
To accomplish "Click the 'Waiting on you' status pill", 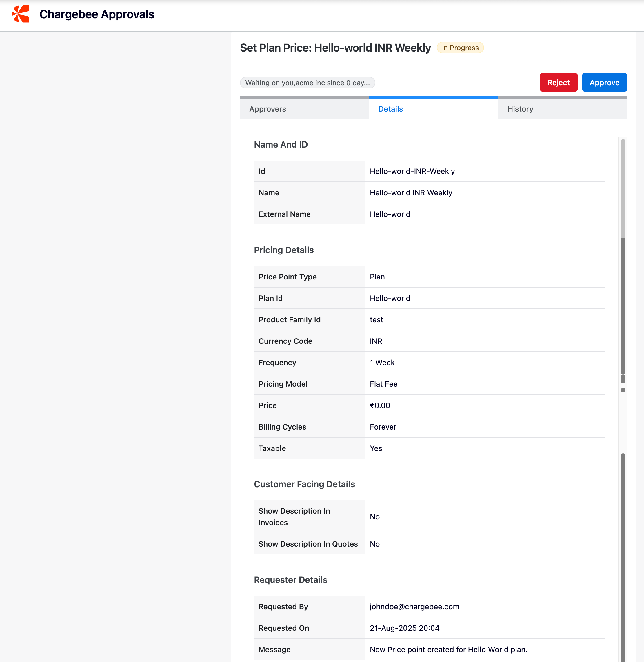I will pos(307,83).
